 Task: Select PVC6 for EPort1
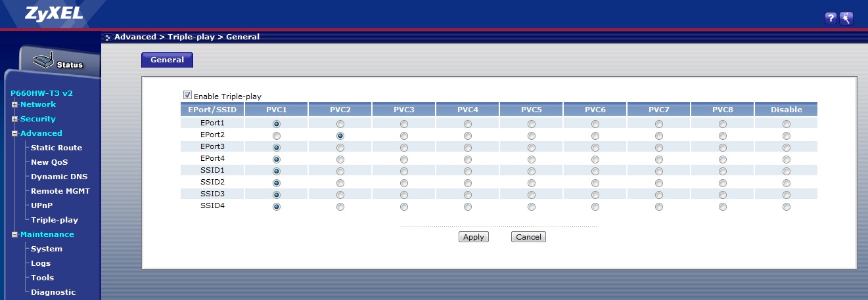(x=595, y=123)
